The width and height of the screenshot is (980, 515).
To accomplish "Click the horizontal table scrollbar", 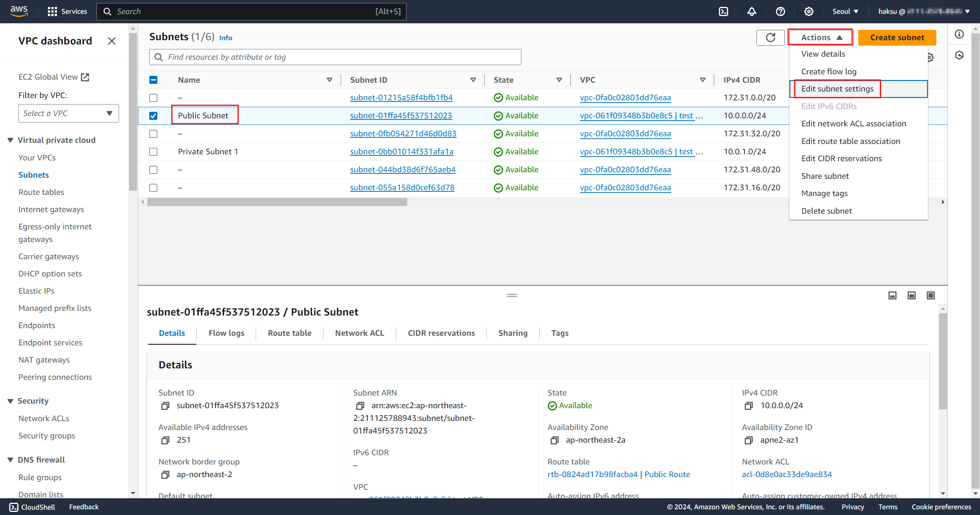I will point(277,202).
